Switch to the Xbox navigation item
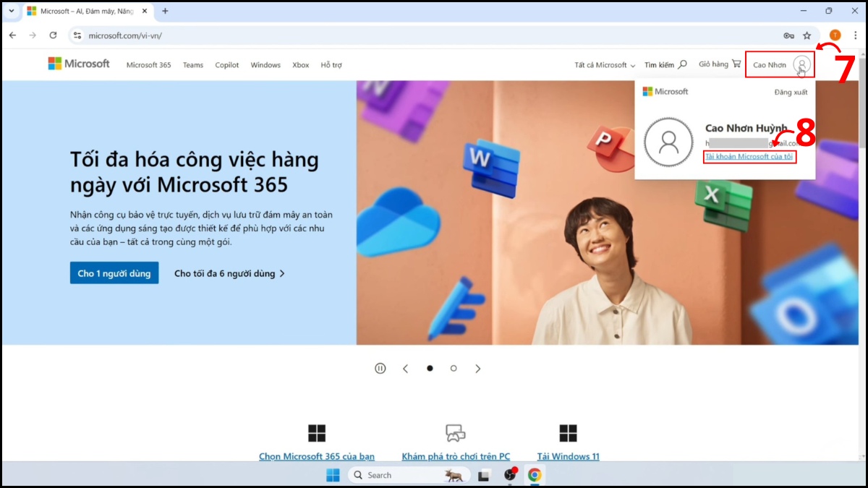 (x=300, y=64)
